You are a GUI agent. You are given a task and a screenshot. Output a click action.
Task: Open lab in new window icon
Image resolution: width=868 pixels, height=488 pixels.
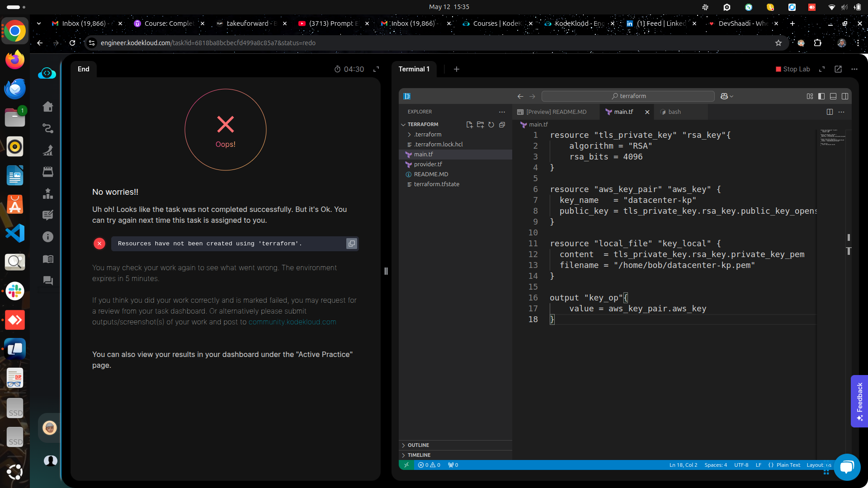(838, 69)
